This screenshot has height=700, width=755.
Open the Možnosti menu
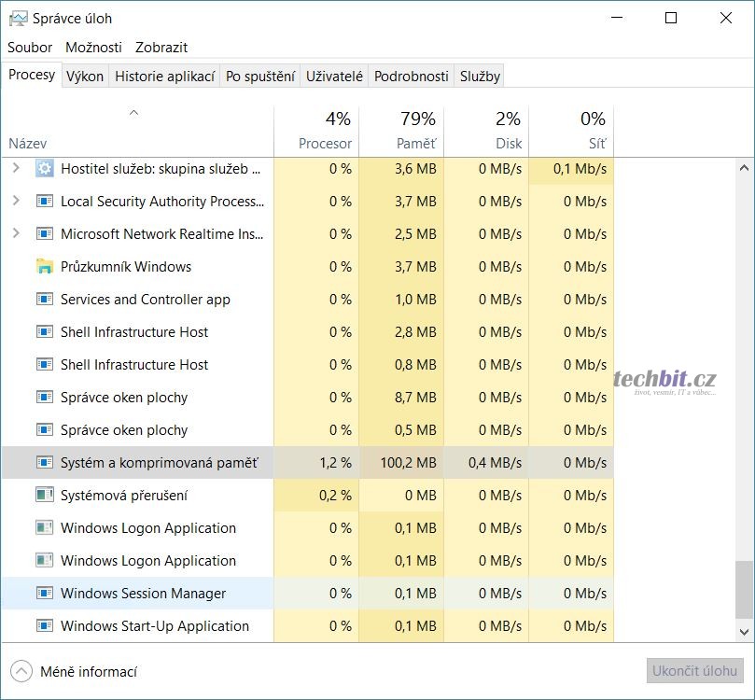[93, 48]
